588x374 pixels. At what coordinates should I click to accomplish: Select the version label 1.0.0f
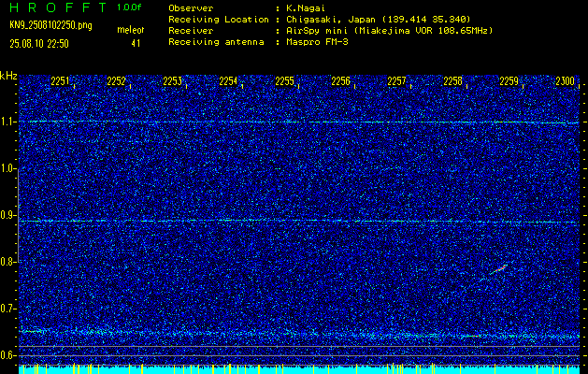(129, 7)
